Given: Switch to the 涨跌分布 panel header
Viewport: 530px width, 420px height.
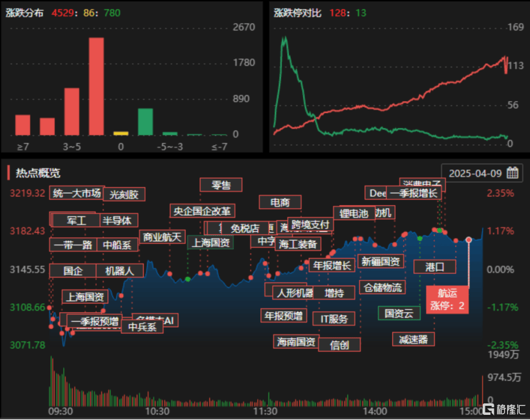Looking at the screenshot, I should [24, 11].
